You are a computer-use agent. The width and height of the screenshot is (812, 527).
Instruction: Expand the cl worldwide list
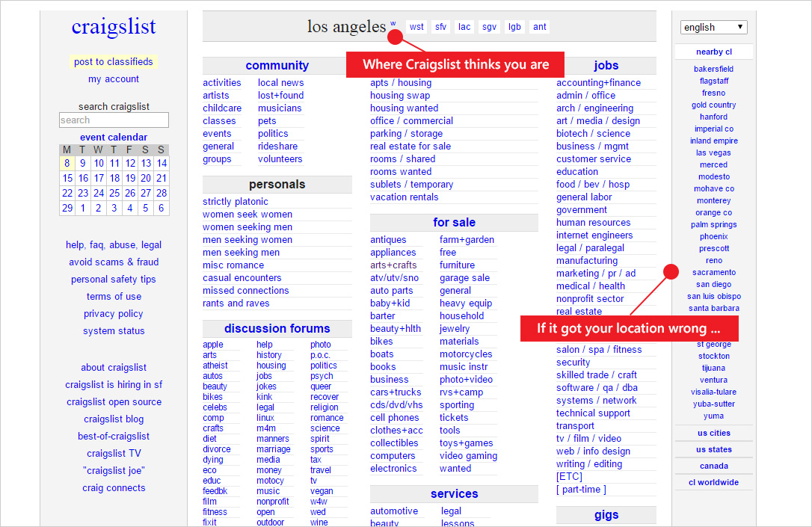tap(713, 482)
